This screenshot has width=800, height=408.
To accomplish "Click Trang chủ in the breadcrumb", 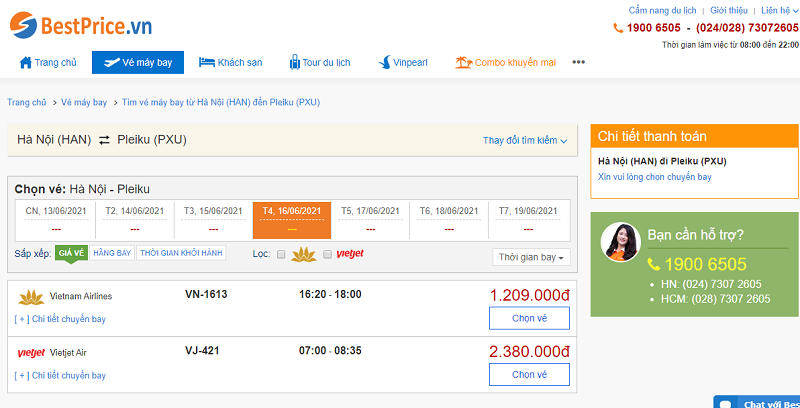I will [x=27, y=103].
